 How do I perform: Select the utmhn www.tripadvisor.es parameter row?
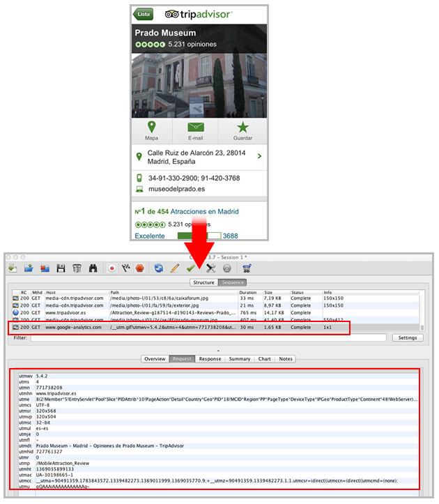[219, 393]
